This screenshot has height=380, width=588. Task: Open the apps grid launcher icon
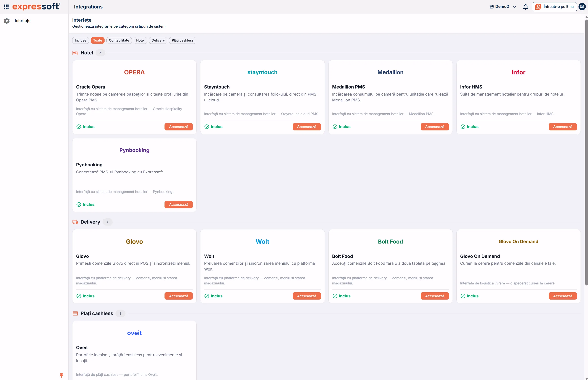coord(6,7)
